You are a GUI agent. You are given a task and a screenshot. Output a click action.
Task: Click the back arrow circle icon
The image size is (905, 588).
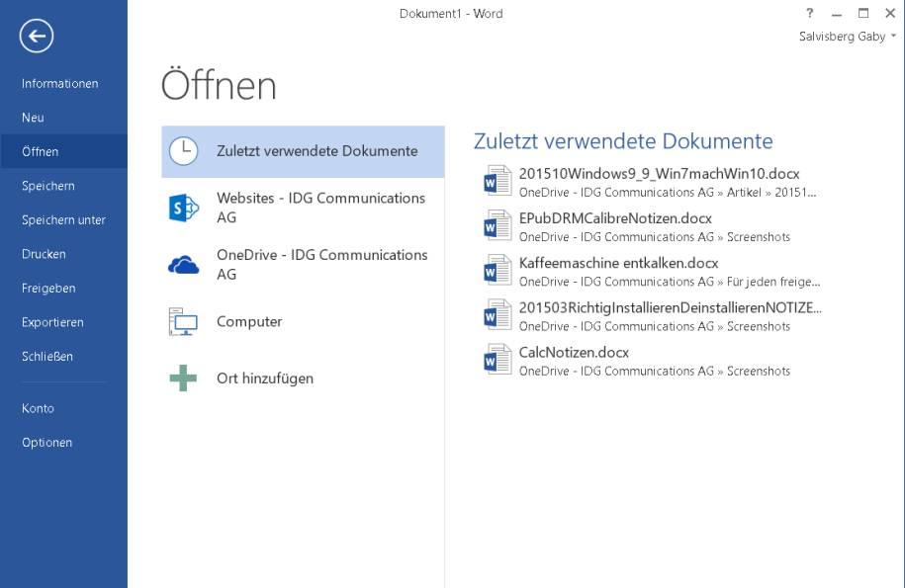37,37
